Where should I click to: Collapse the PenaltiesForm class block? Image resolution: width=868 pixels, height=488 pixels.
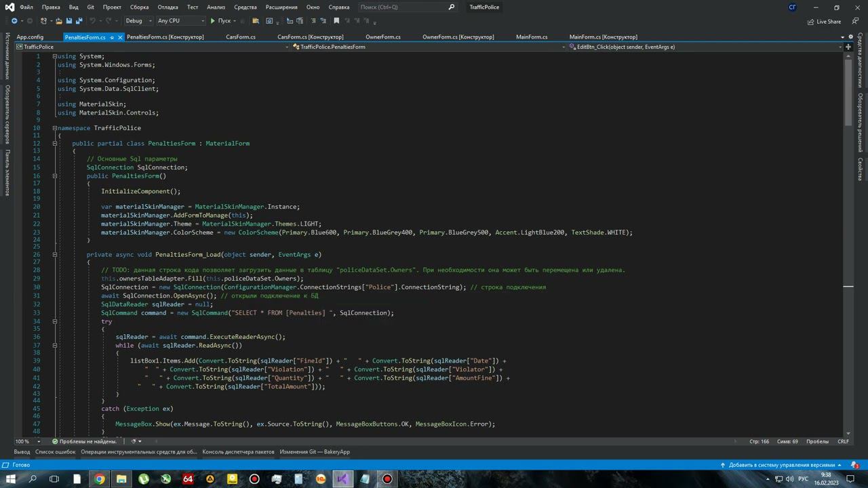tap(55, 144)
